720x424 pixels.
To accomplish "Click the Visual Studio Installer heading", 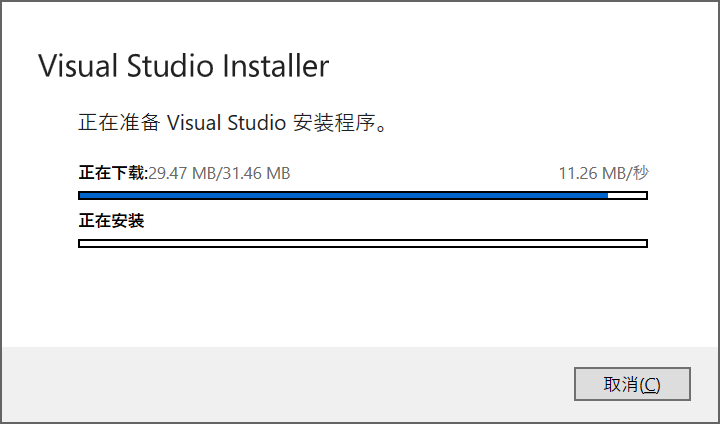I will click(183, 66).
